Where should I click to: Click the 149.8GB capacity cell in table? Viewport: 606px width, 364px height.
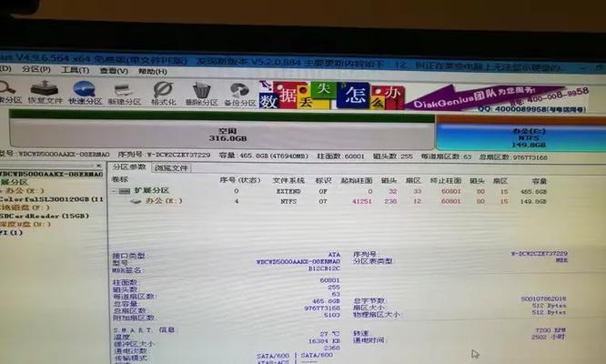pos(533,201)
